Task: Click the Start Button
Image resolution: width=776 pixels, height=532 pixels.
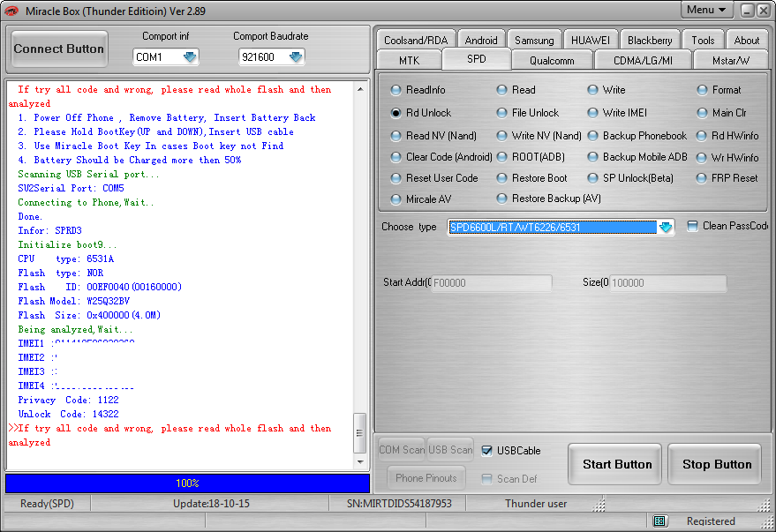Action: tap(614, 464)
